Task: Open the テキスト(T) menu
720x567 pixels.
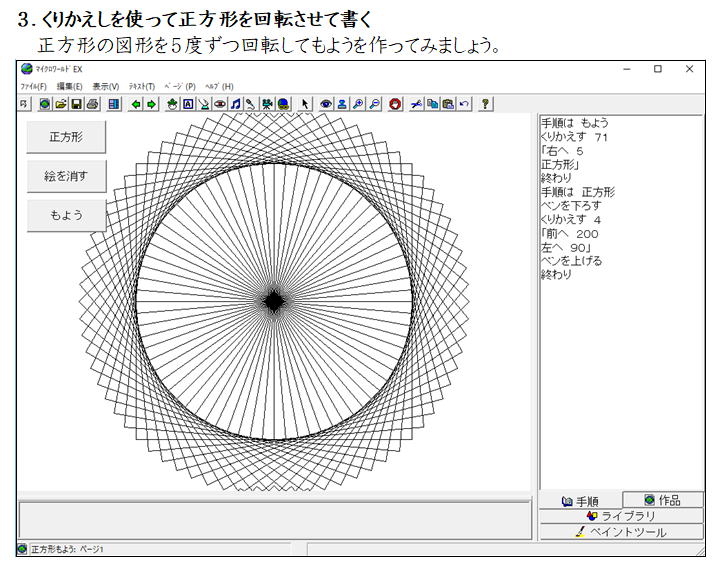Action: [x=141, y=86]
